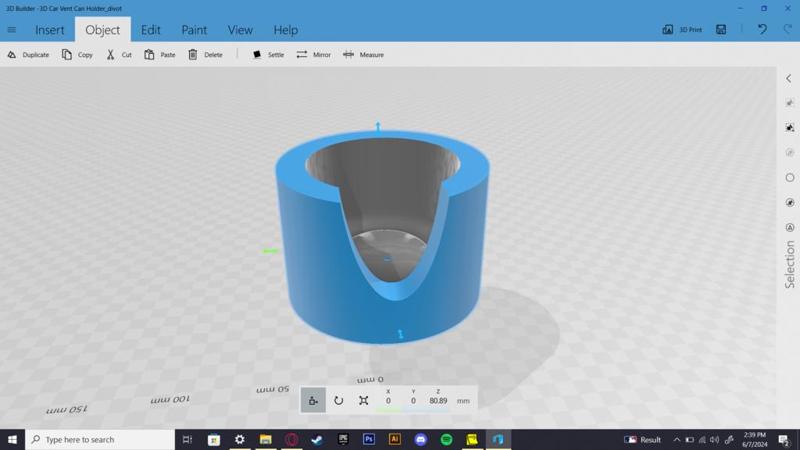Open Opera browser from taskbar

pos(291,439)
